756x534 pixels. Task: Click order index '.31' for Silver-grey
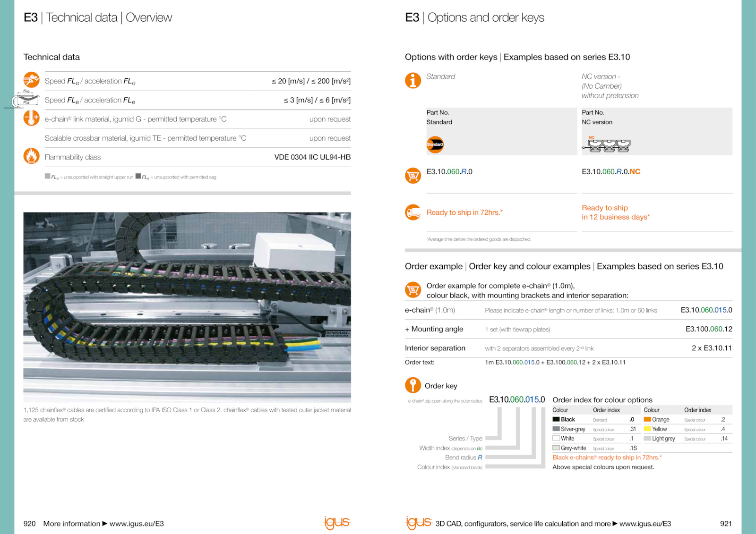click(633, 429)
